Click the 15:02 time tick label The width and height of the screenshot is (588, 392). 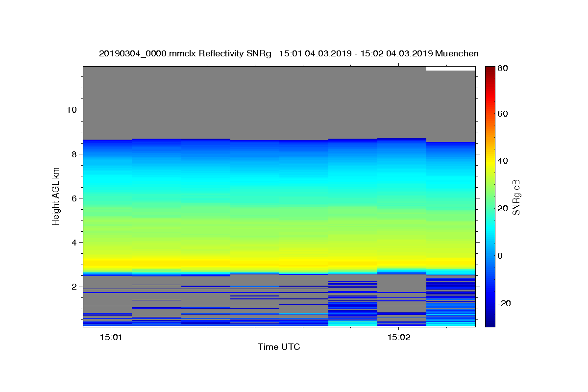pos(398,337)
